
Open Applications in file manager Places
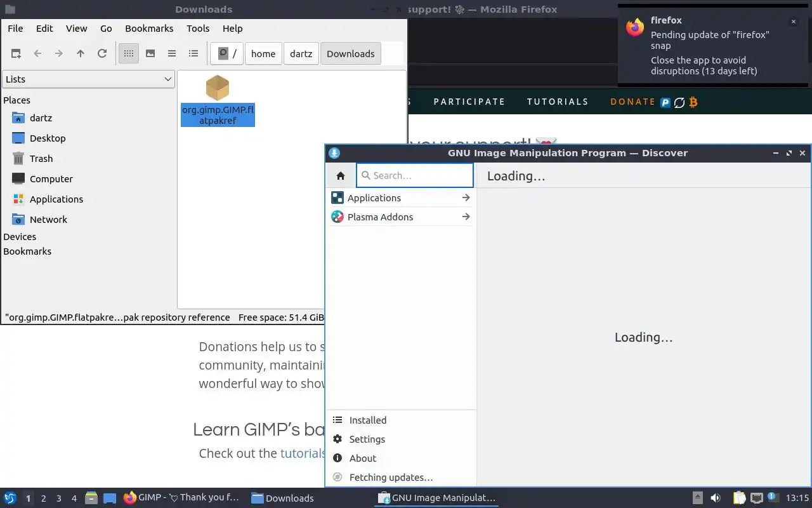click(x=56, y=199)
